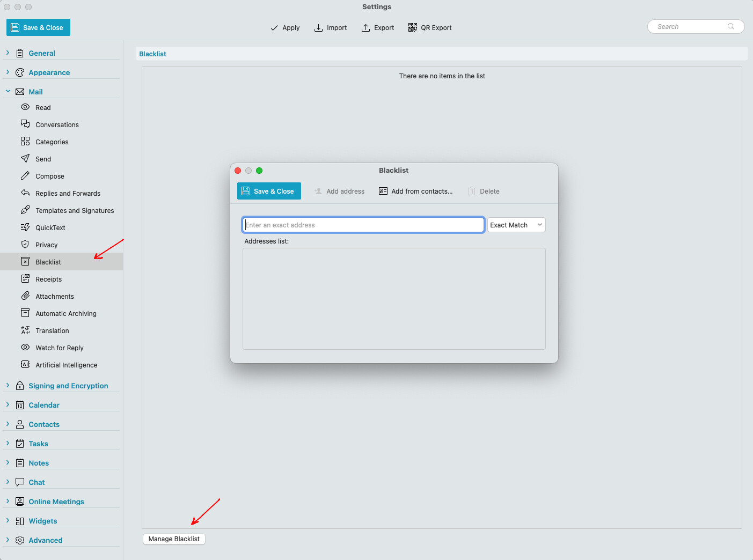This screenshot has height=560, width=753.
Task: Click the Settings search box
Action: tap(696, 27)
